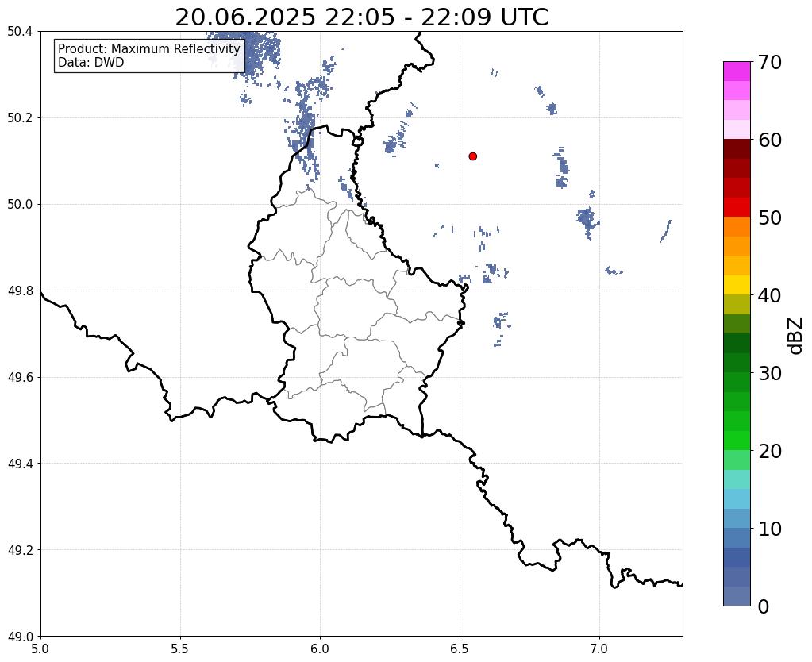Click the colorbar label '20'
The width and height of the screenshot is (812, 662).
[770, 451]
